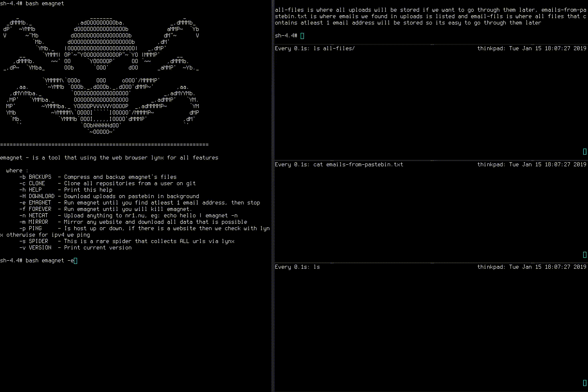Select the '-b BACKUPS' option flag
The height and width of the screenshot is (392, 588).
(35, 177)
